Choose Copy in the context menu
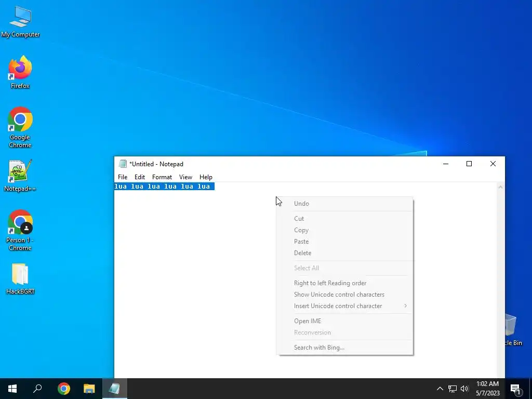532x399 pixels. tap(345, 230)
